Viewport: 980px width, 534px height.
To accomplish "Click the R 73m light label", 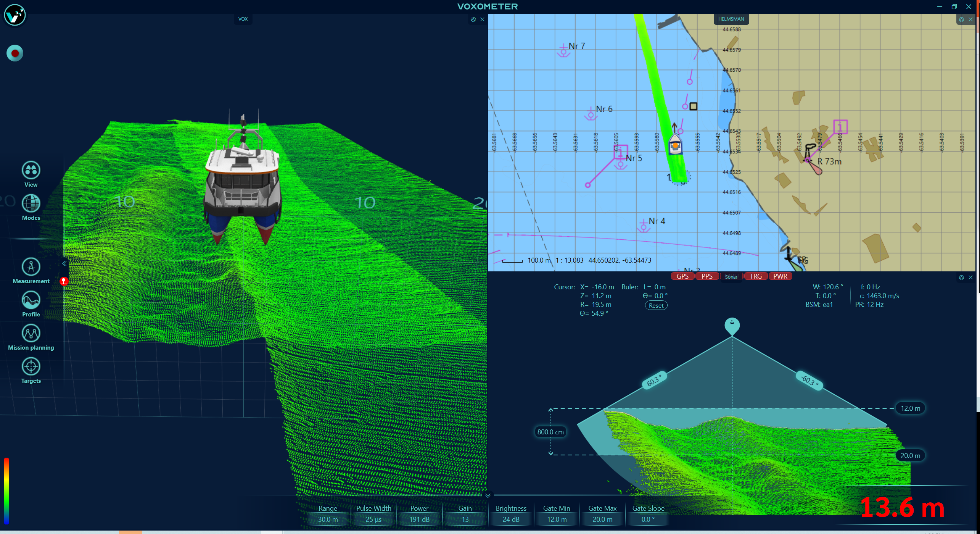I will pyautogui.click(x=829, y=161).
